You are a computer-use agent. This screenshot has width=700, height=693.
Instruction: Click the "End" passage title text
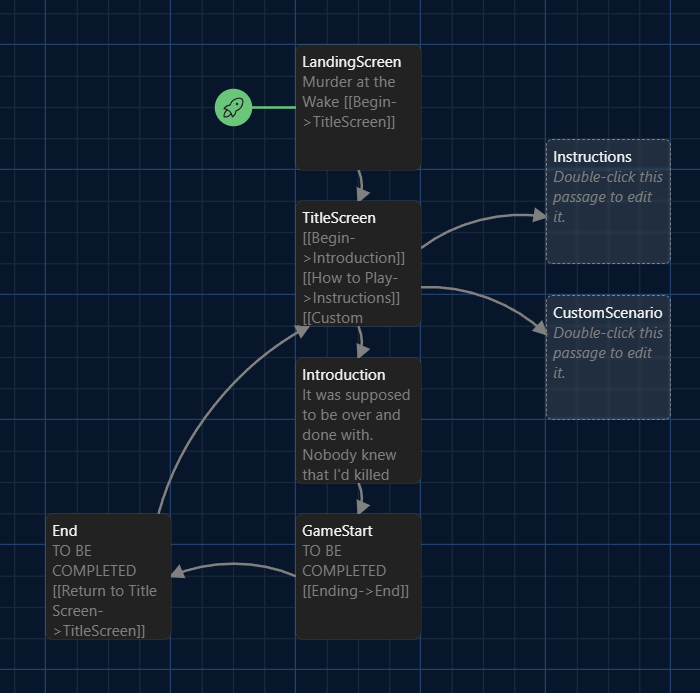(x=65, y=531)
